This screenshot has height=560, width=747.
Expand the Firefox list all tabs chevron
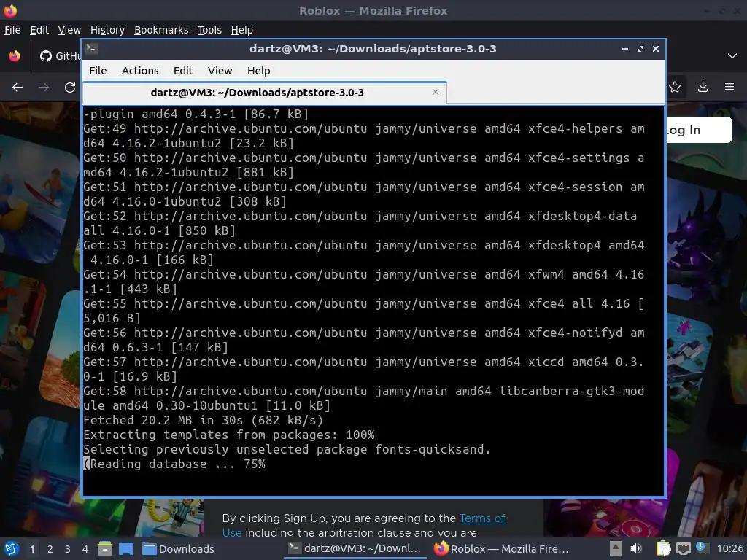pyautogui.click(x=732, y=56)
